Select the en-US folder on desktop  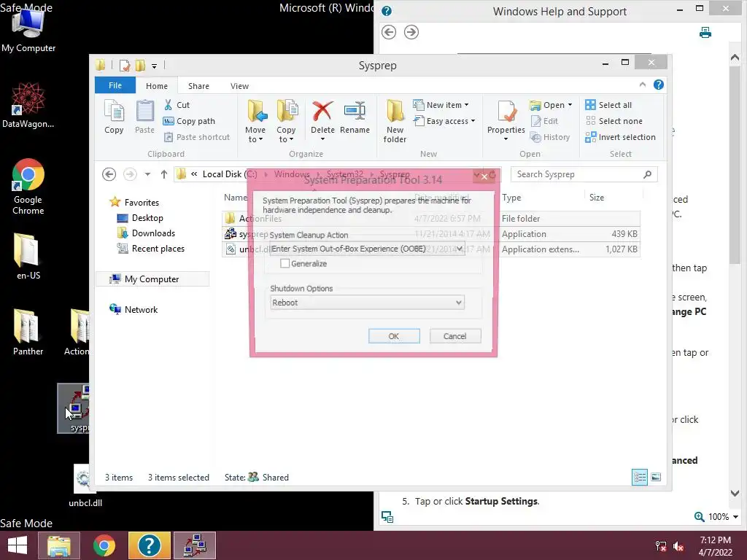(x=28, y=256)
